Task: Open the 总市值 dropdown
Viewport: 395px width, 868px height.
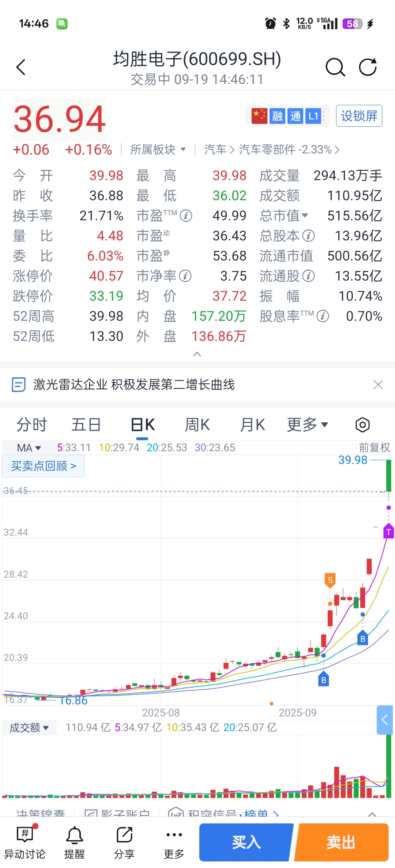Action: (284, 216)
